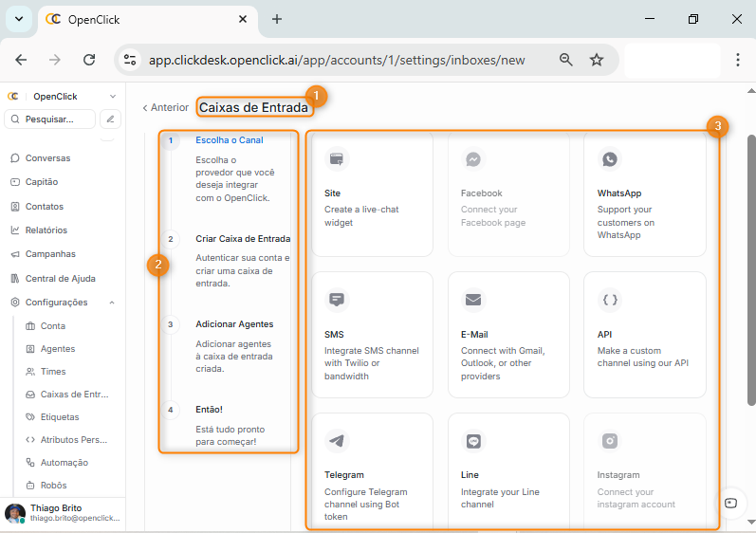756x533 pixels.
Task: Open the browser tab search dropdown
Action: click(x=18, y=19)
